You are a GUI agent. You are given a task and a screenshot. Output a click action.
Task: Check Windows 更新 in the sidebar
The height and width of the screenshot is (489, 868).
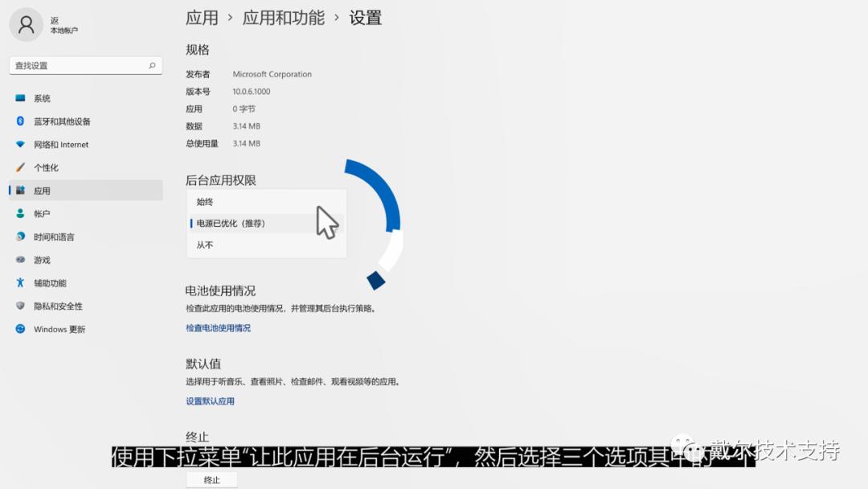(59, 329)
